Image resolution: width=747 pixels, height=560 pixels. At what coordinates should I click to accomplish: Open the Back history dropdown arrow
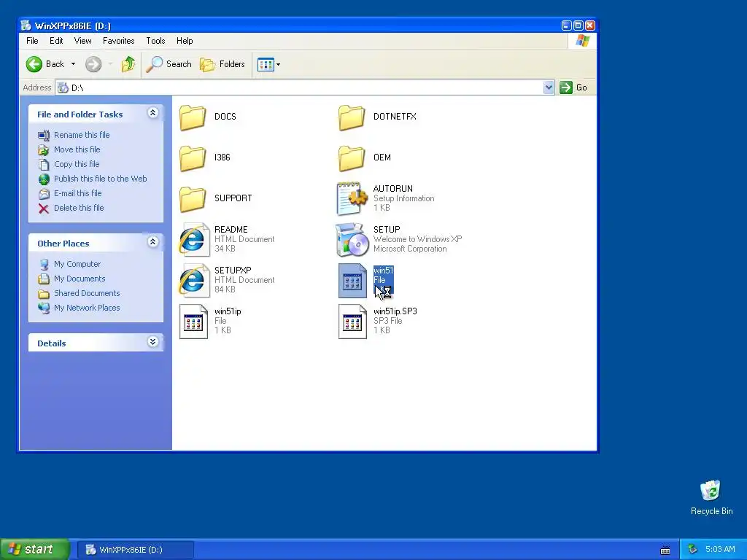(73, 64)
